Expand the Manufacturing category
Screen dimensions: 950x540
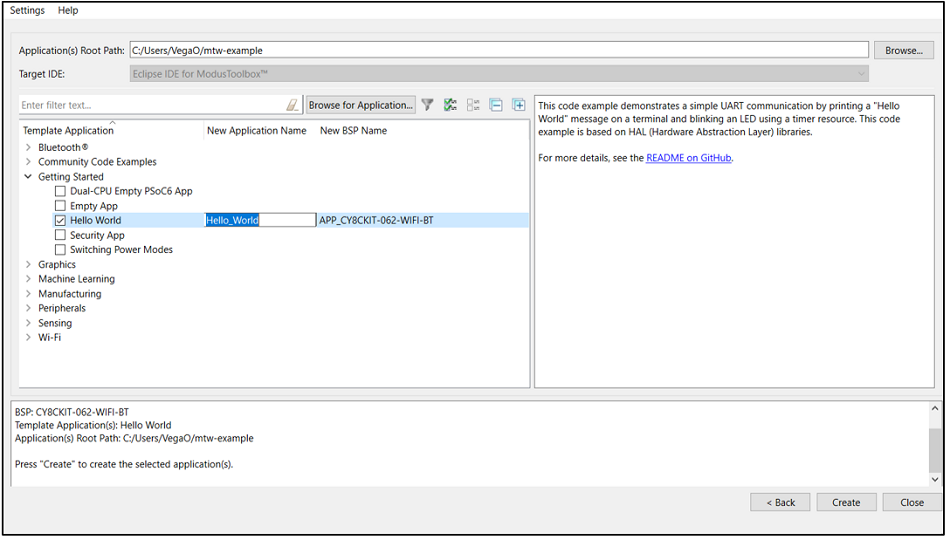click(28, 293)
